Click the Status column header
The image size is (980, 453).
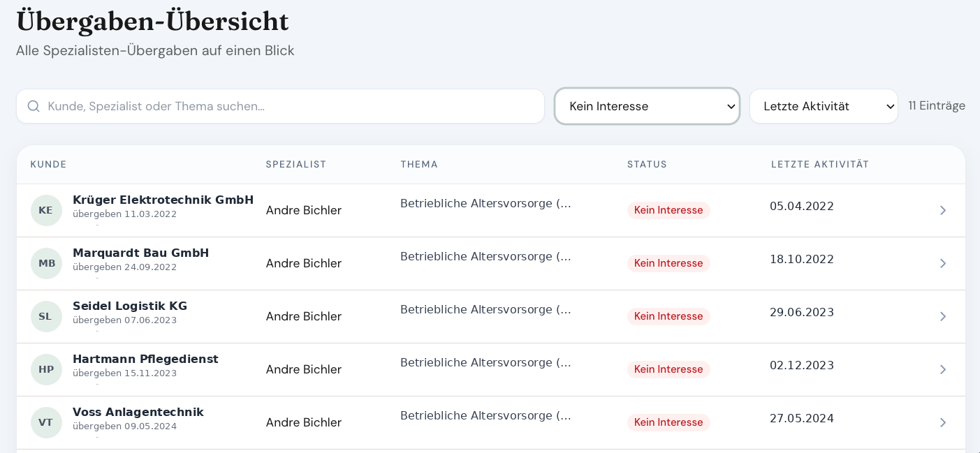(647, 165)
